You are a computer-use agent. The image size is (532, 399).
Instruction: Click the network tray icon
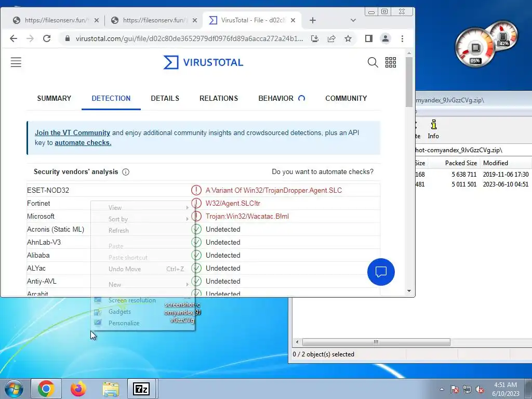pos(467,390)
